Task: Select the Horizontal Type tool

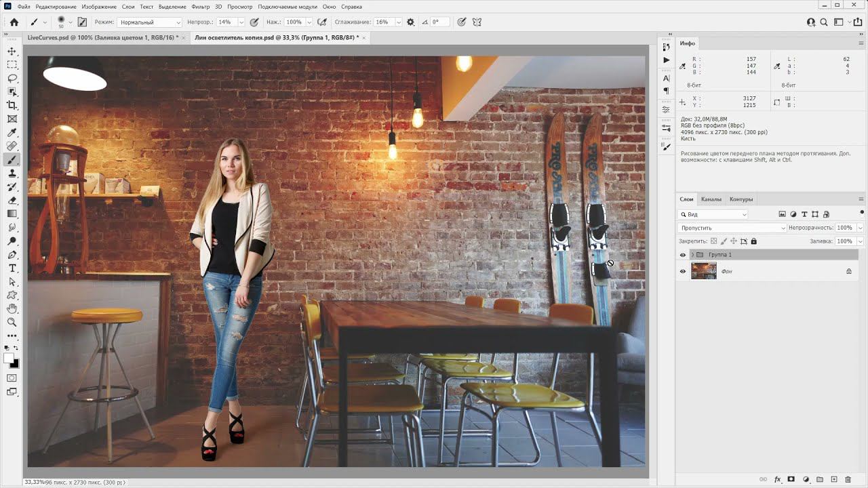Action: [x=12, y=268]
